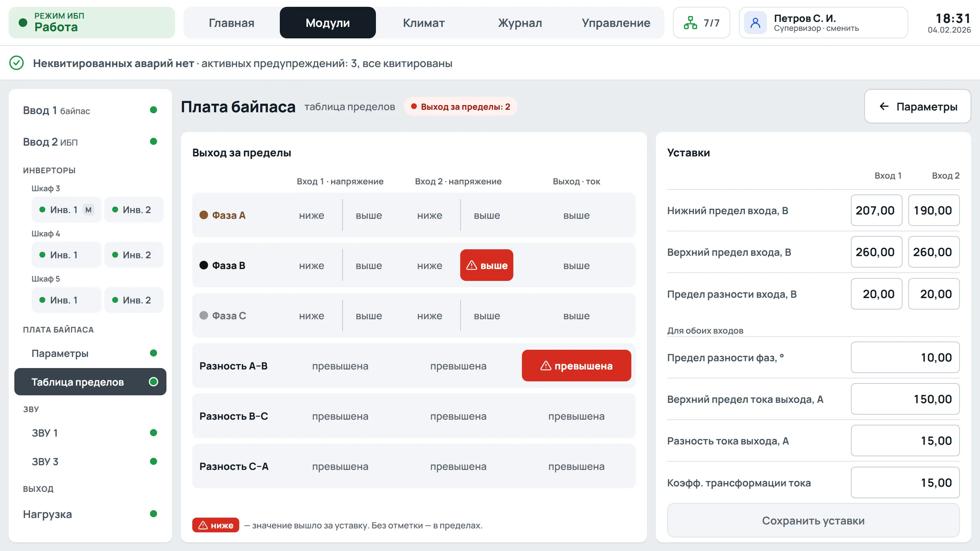Open the Главная tab
This screenshot has width=980, height=551.
[231, 23]
